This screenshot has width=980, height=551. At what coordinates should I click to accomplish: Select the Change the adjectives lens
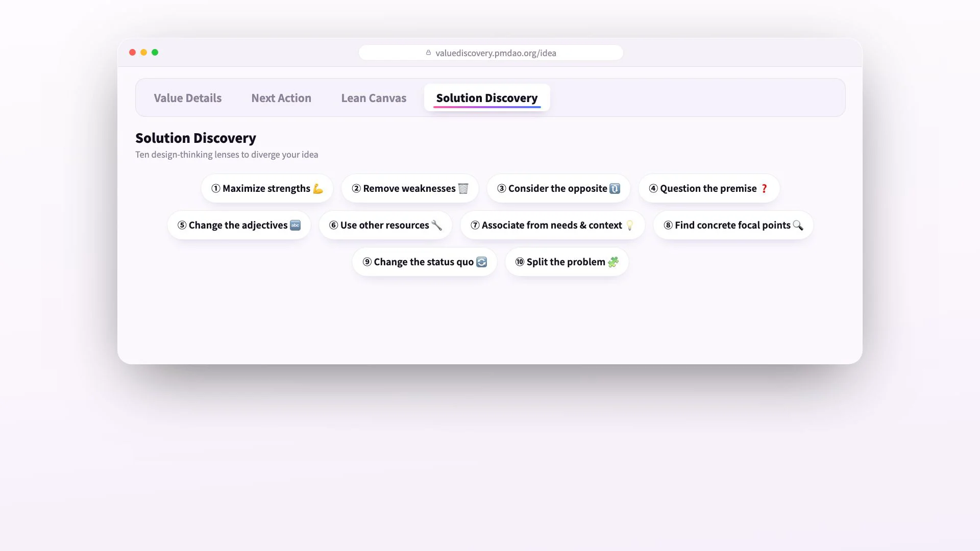coord(239,225)
